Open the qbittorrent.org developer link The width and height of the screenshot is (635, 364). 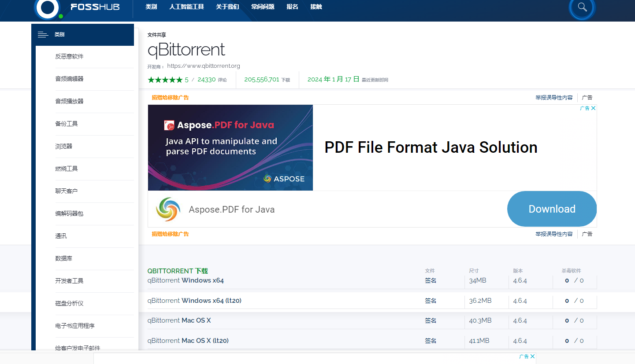204,66
